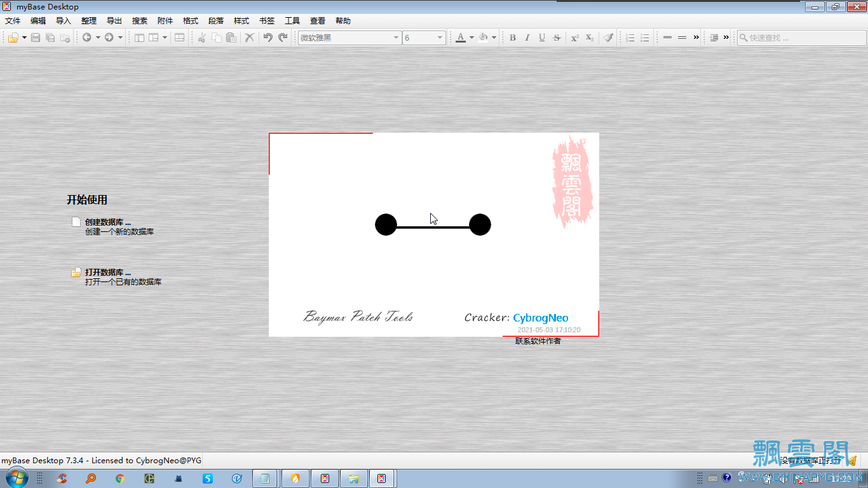This screenshot has height=488, width=868.
Task: Open the 书签 menu
Action: point(267,21)
